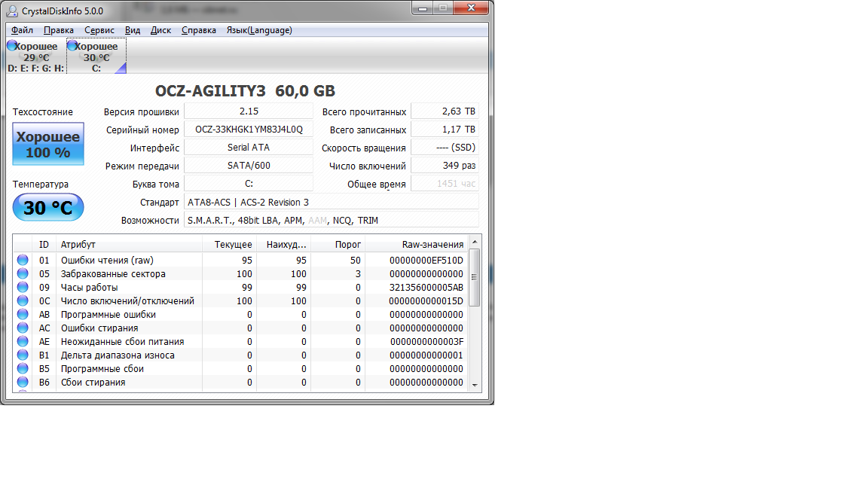The height and width of the screenshot is (488, 868).
Task: Click the blue status orb of C: disk tab
Action: pos(72,45)
